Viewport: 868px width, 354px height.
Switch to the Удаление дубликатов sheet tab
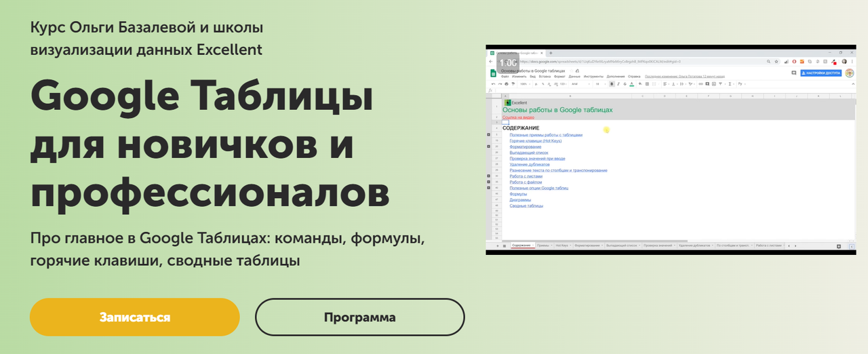pyautogui.click(x=696, y=245)
